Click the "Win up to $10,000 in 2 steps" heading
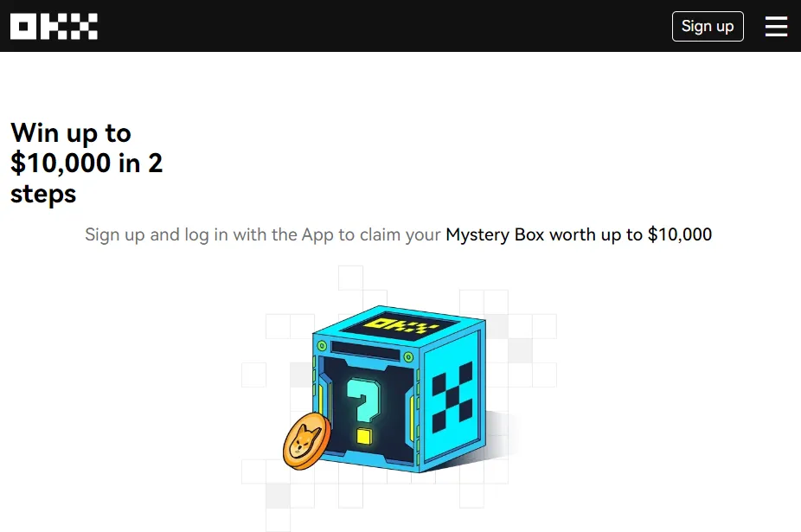 [87, 163]
